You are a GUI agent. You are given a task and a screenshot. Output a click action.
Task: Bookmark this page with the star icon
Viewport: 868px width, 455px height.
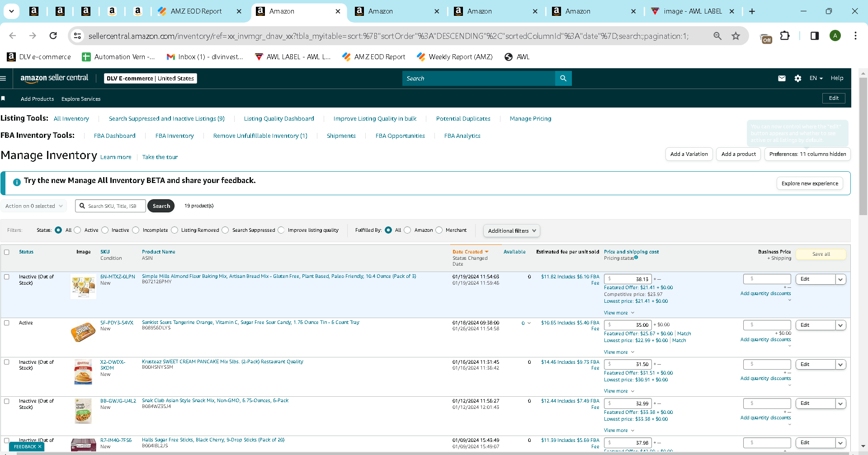[736, 36]
